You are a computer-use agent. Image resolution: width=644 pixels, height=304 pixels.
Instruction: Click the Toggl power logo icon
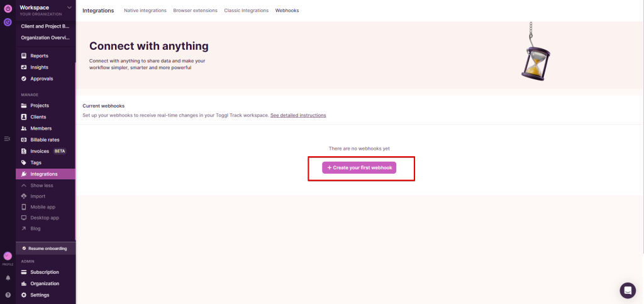pos(8,8)
